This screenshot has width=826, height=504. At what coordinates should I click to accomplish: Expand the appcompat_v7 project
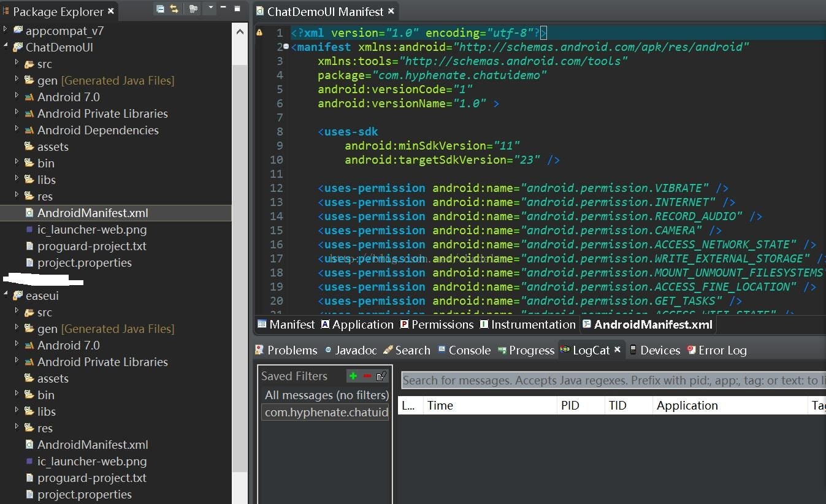(6, 30)
